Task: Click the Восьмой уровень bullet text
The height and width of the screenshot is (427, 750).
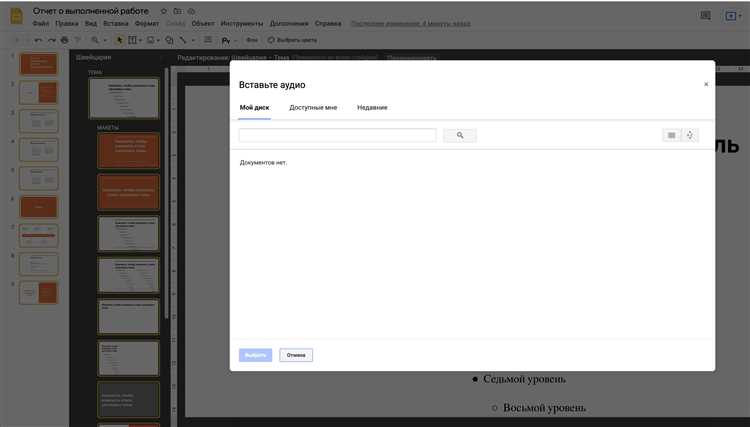Action: (544, 408)
